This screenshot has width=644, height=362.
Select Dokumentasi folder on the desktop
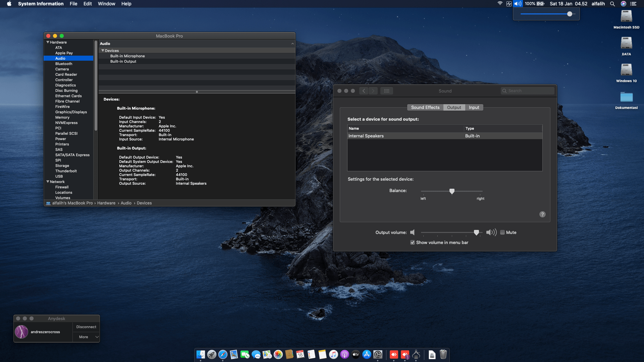point(626,100)
